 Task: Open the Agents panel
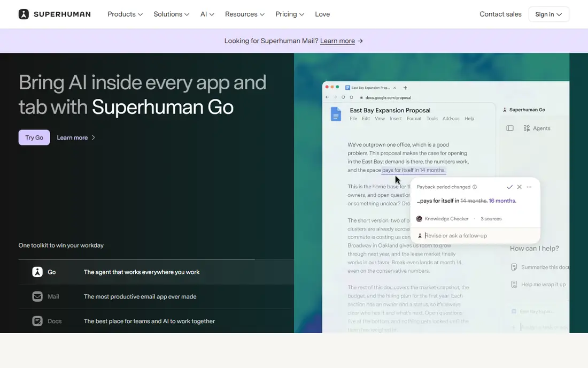pyautogui.click(x=537, y=128)
